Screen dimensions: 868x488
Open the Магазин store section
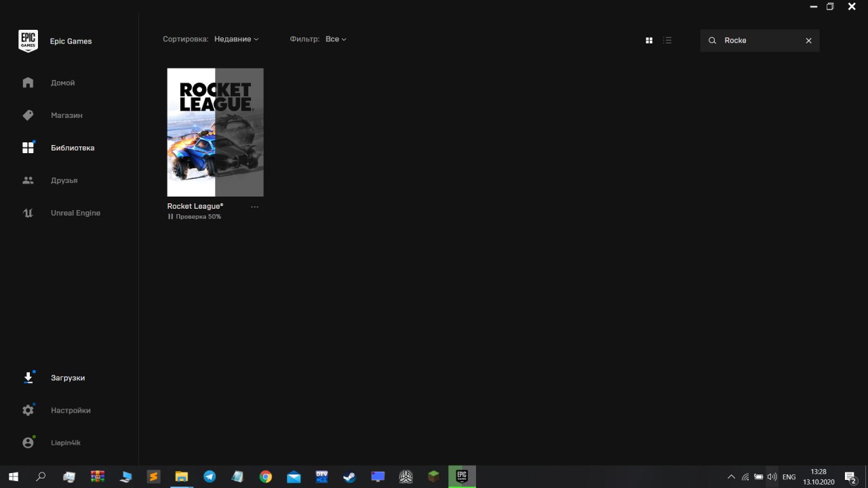pyautogui.click(x=66, y=115)
